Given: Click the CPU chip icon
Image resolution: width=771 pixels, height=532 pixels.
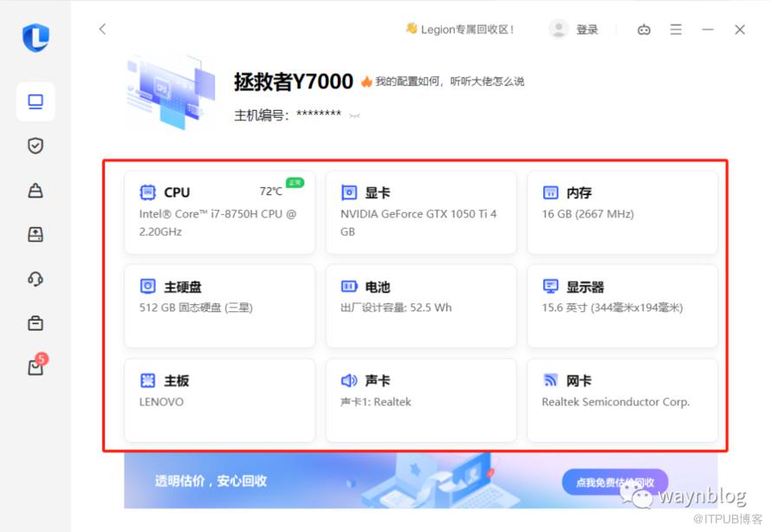Looking at the screenshot, I should click(147, 192).
